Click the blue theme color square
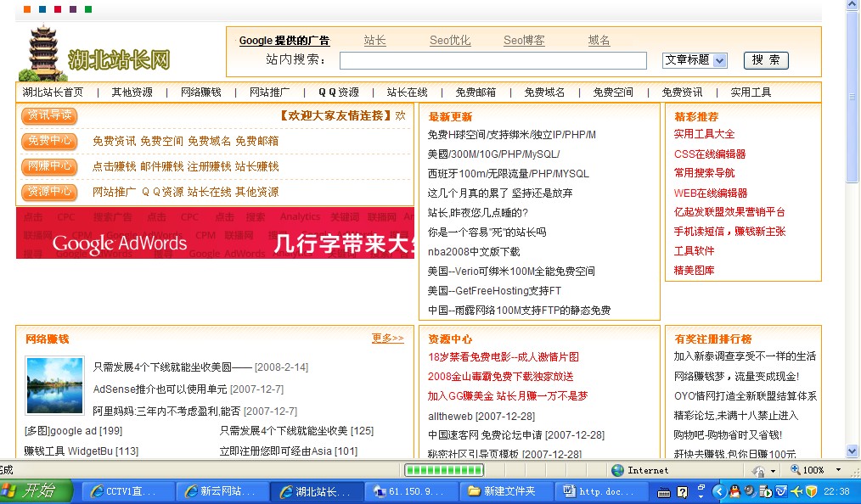This screenshot has width=861, height=504. (42, 9)
